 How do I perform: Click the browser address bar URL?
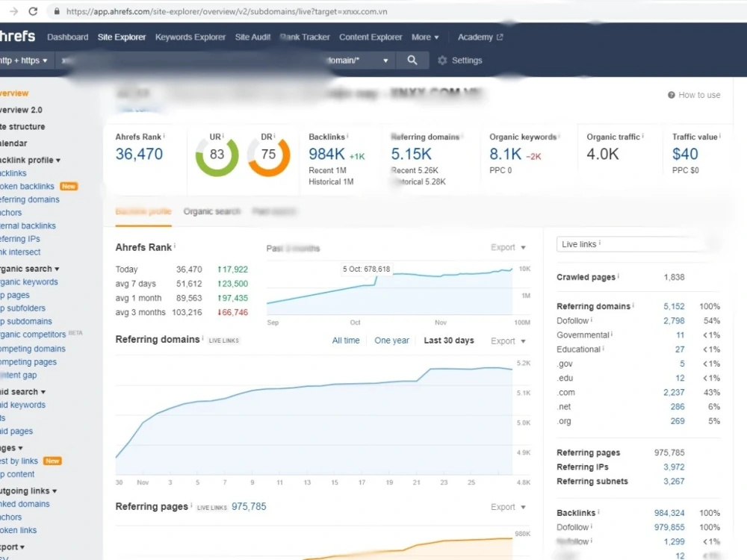(227, 11)
